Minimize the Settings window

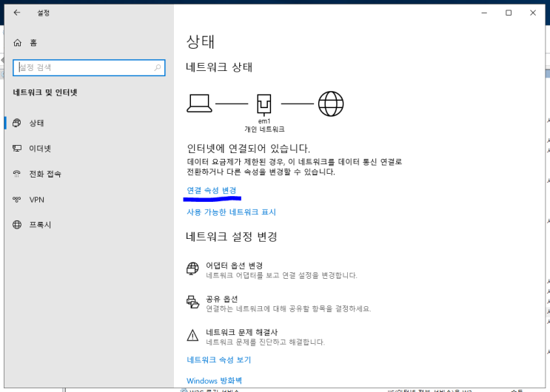click(x=484, y=13)
